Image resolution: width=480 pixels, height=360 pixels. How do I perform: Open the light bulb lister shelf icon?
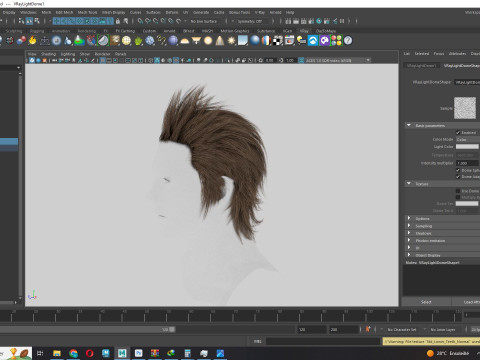301,41
